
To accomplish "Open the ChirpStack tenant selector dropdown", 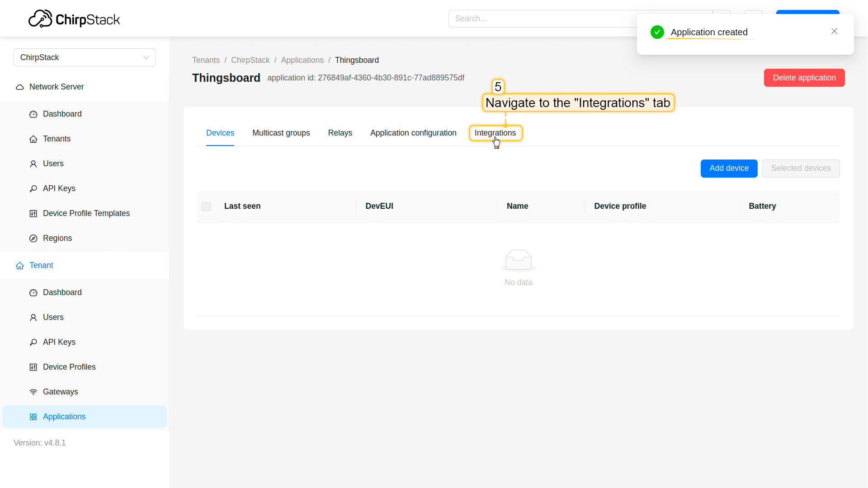I will 85,57.
